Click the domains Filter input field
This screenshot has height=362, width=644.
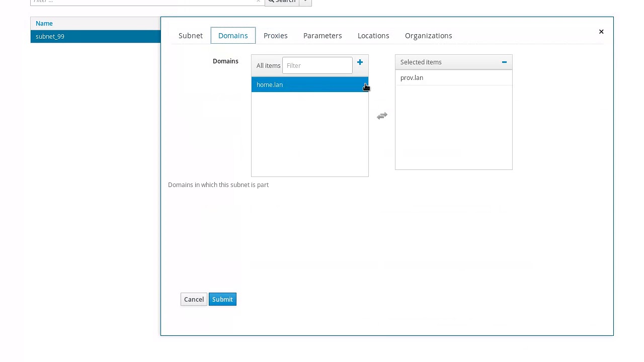pos(317,66)
